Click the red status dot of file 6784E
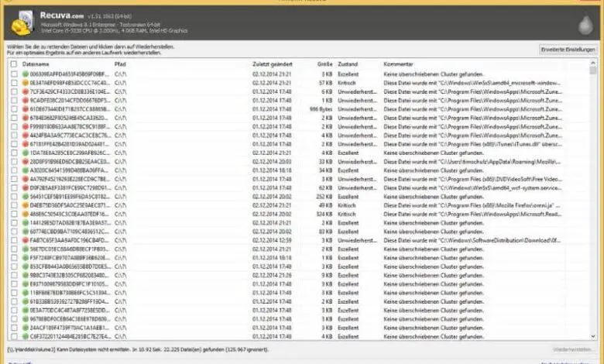Image resolution: width=604 pixels, height=364 pixels. tap(26, 118)
